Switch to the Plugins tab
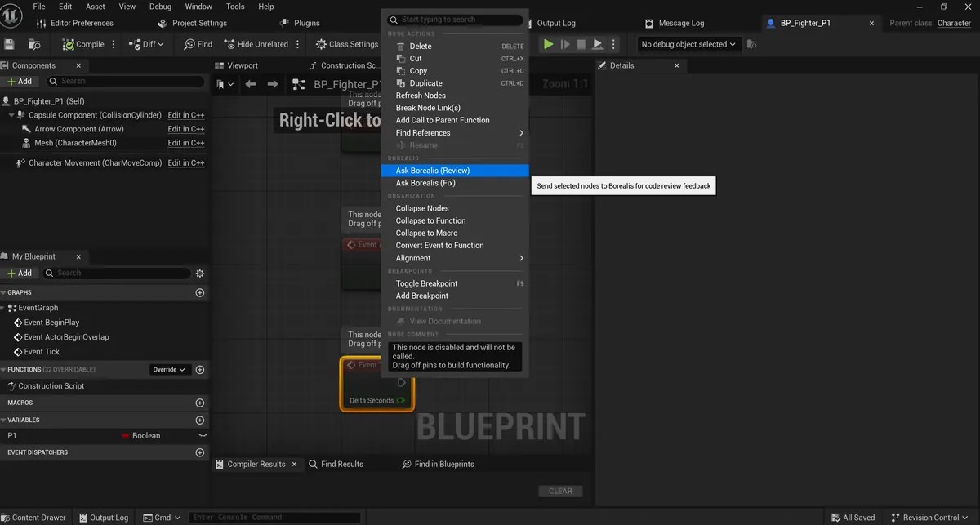The width and height of the screenshot is (980, 525). 301,23
